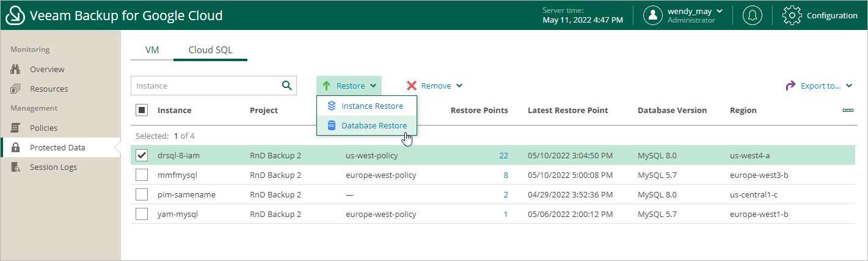868x261 pixels.
Task: Uncheck the drsql-8-iam row checkbox
Action: coord(141,155)
